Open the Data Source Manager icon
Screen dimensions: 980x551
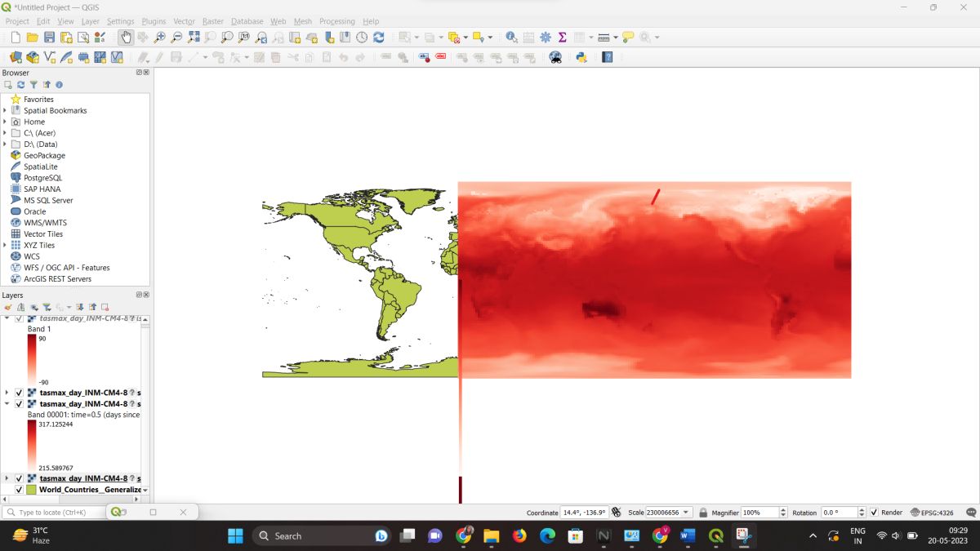click(16, 57)
